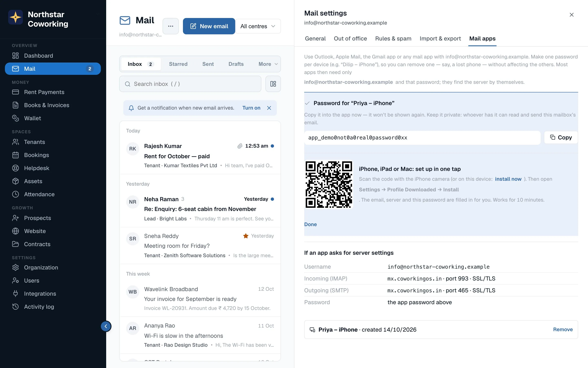Open the Import & export tab
588x368 pixels.
pos(440,39)
